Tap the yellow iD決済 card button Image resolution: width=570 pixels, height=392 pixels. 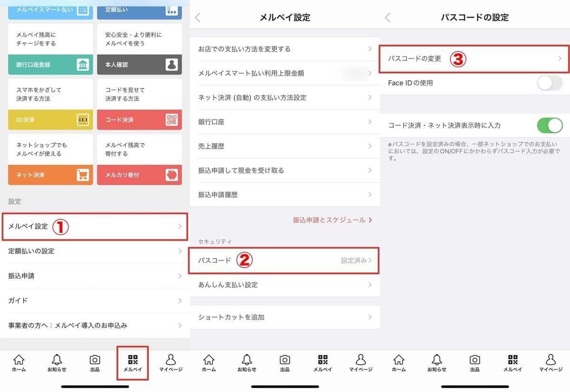(50, 120)
